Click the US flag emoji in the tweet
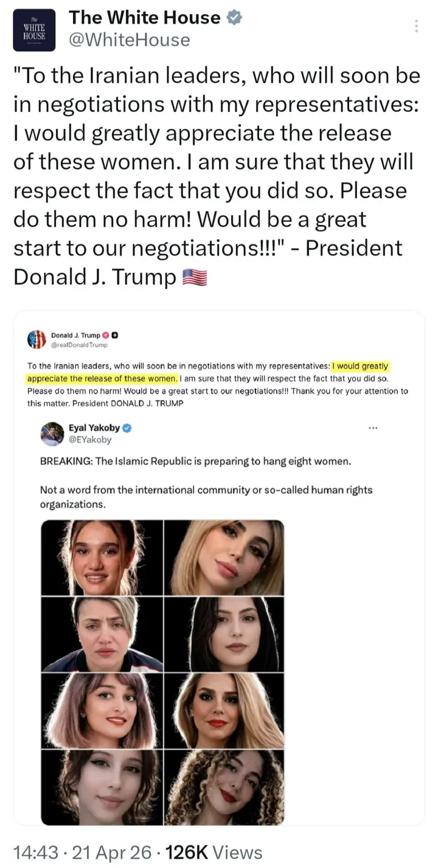The height and width of the screenshot is (868, 438). coord(195,277)
